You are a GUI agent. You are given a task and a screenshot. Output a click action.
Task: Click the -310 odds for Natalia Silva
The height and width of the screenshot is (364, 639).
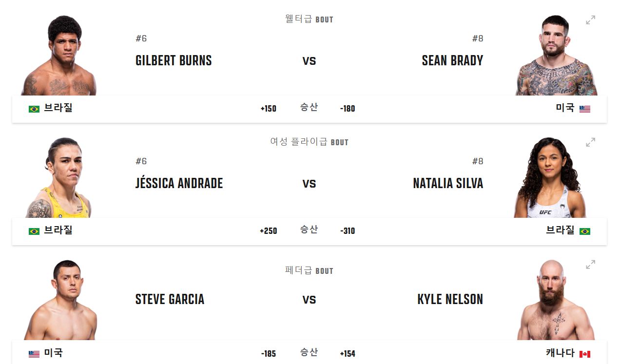click(x=347, y=230)
